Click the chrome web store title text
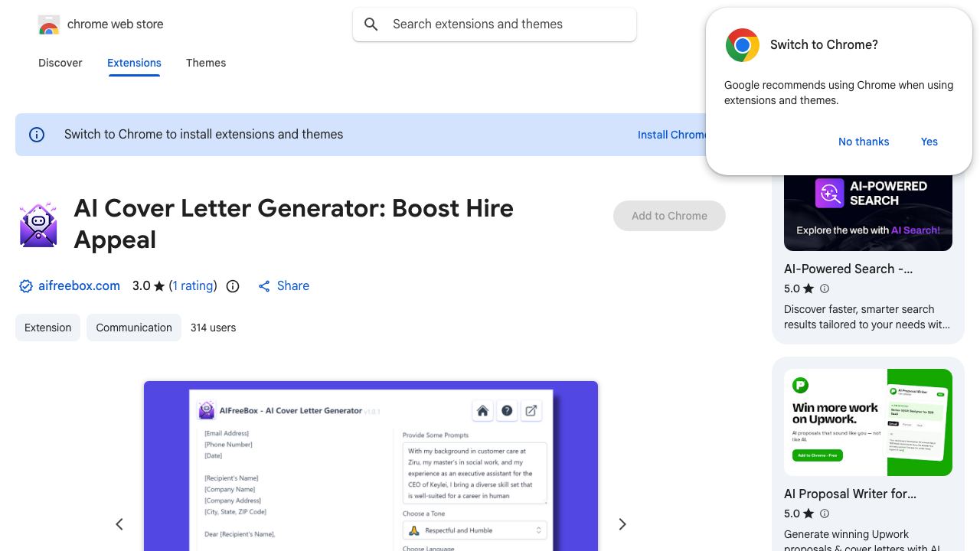Image resolution: width=980 pixels, height=551 pixels. pos(116,24)
